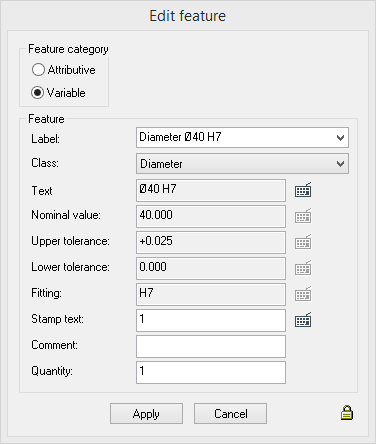
Task: Click the Label combo text Diameter Ø40 H7
Action: point(180,137)
